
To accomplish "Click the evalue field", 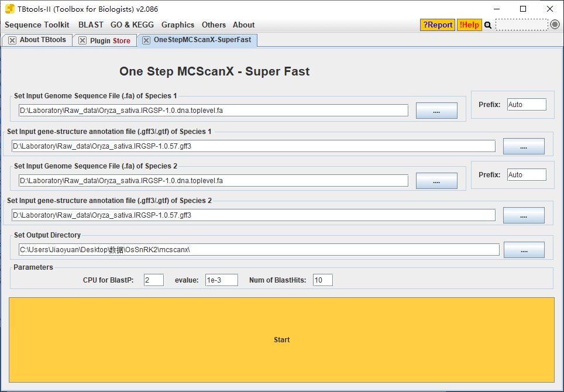I will pos(222,280).
